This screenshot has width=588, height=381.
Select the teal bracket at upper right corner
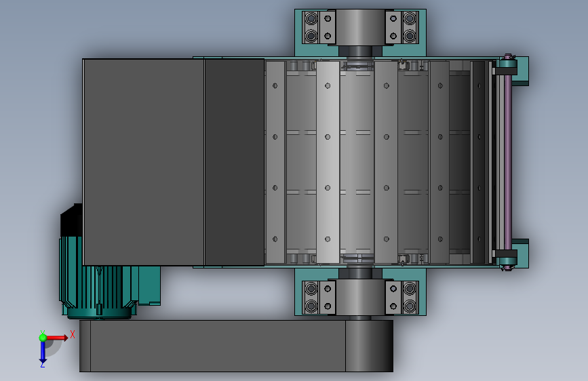(x=522, y=71)
